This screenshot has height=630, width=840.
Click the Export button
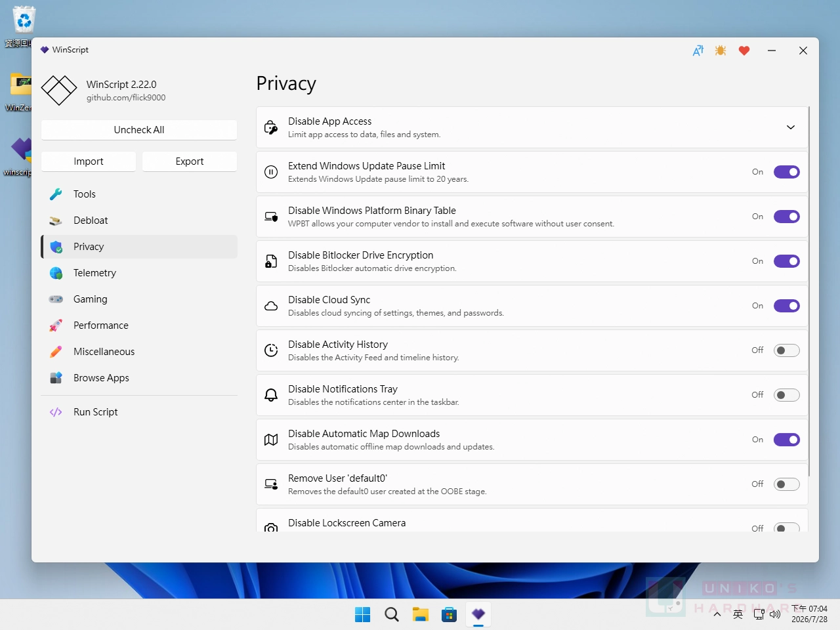point(190,161)
